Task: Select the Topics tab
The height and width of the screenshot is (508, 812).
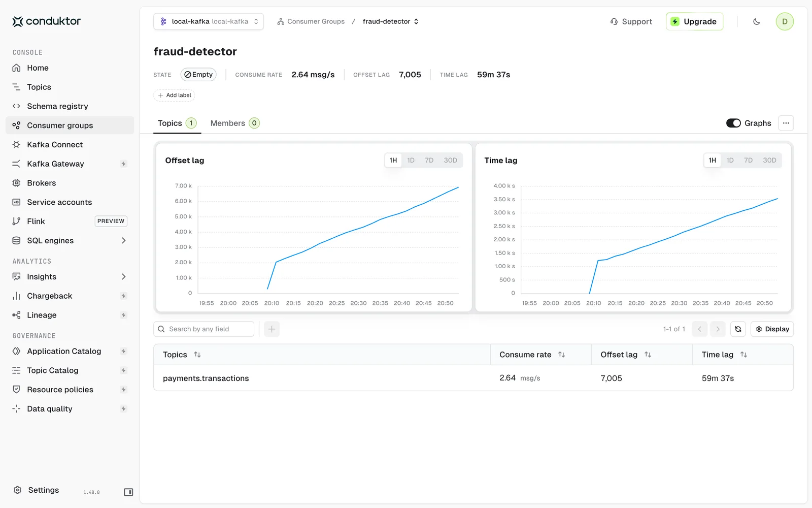Action: coord(177,123)
